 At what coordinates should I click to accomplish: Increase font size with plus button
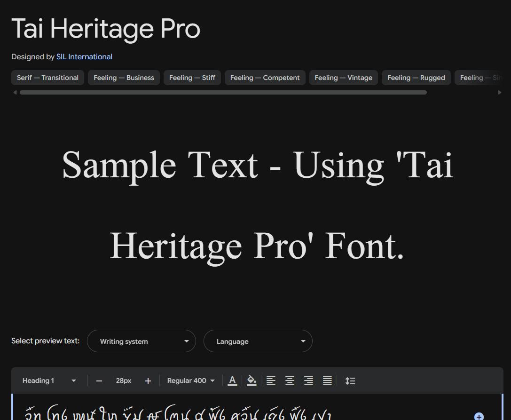[148, 381]
